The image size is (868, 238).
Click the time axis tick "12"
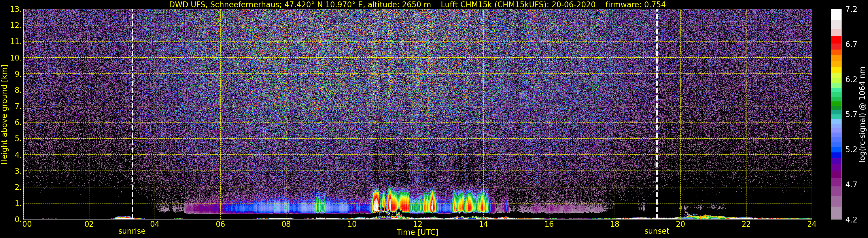pyautogui.click(x=417, y=224)
